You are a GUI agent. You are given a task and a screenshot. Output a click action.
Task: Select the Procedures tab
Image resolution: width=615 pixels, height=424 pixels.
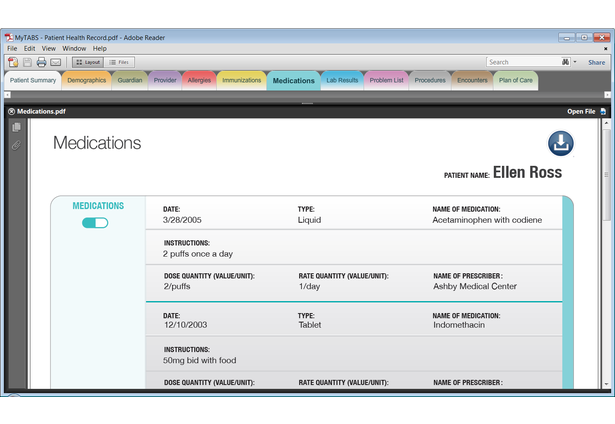(430, 80)
